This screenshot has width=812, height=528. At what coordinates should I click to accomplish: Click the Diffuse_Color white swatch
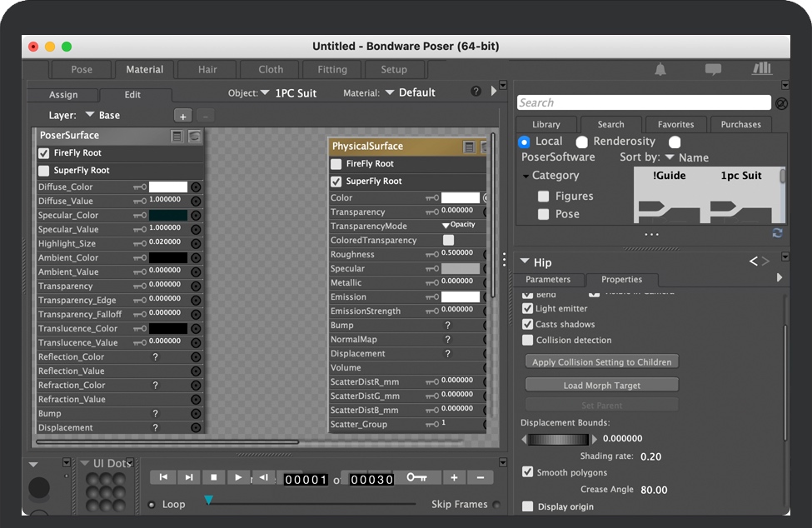coord(167,187)
